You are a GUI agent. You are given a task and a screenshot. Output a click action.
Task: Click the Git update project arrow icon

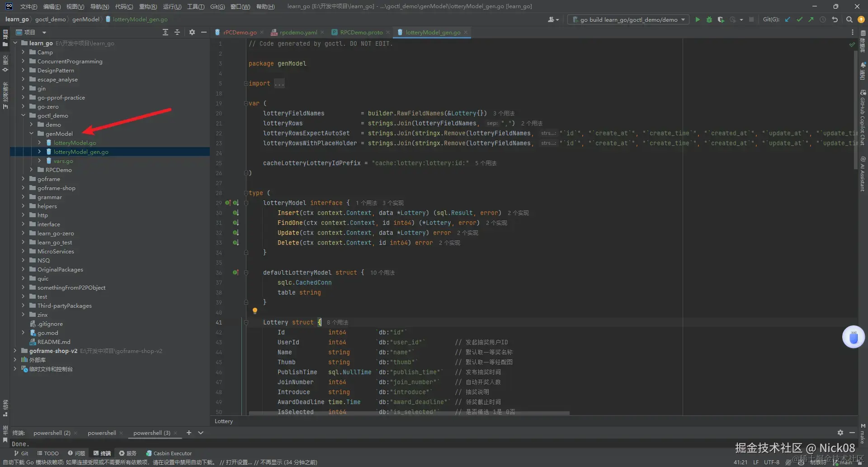click(788, 19)
